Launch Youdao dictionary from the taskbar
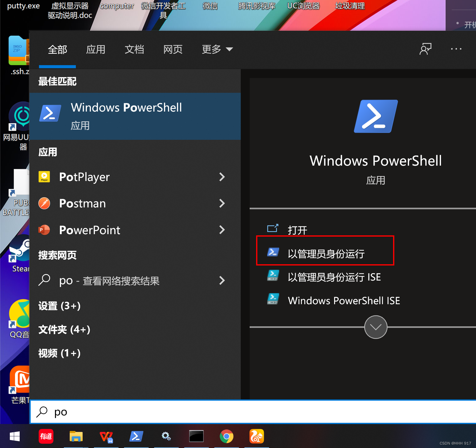The height and width of the screenshot is (448, 476). [46, 436]
